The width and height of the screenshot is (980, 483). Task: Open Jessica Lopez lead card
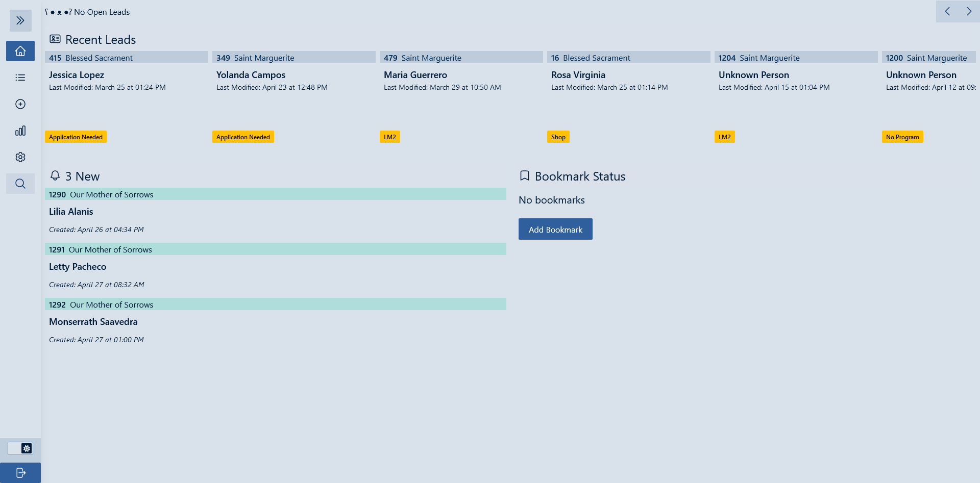point(77,75)
